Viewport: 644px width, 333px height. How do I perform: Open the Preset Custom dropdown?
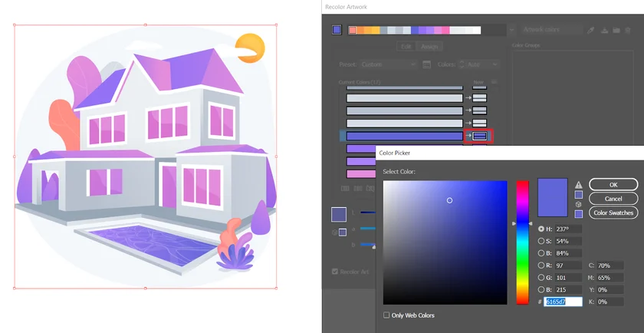[389, 64]
